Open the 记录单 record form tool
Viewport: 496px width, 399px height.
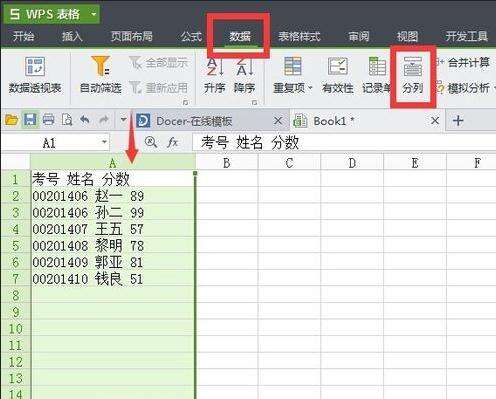click(x=377, y=75)
